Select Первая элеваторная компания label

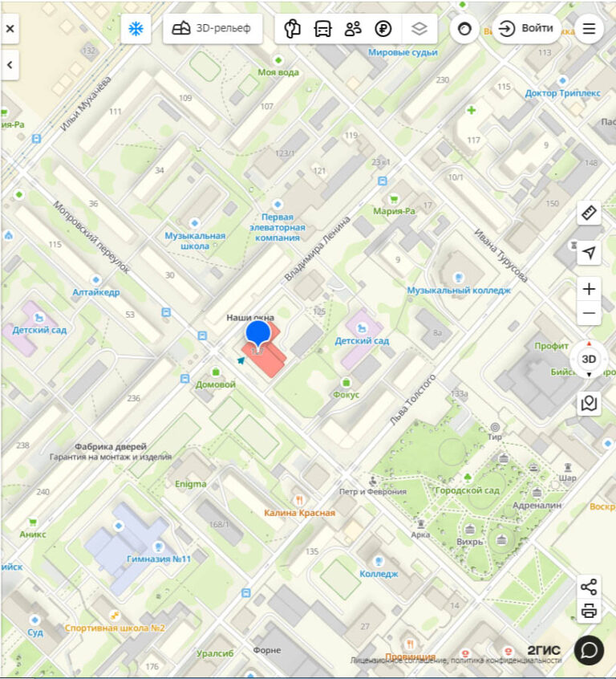[278, 227]
